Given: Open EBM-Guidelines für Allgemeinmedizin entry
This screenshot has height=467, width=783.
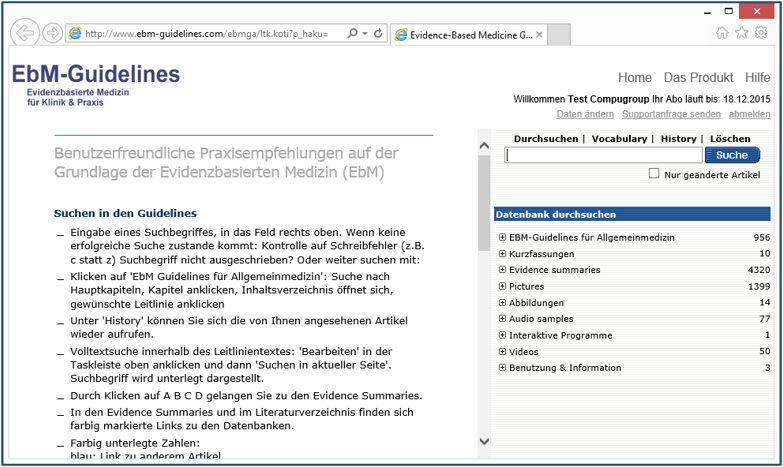Looking at the screenshot, I should [592, 238].
